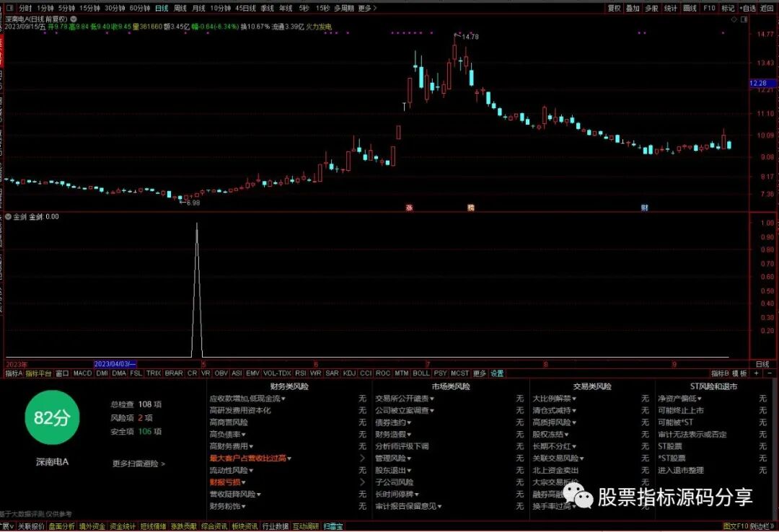The height and width of the screenshot is (532, 779).
Task: Open the arrow next to 最大客户占营收比过高
Action: tap(362, 458)
